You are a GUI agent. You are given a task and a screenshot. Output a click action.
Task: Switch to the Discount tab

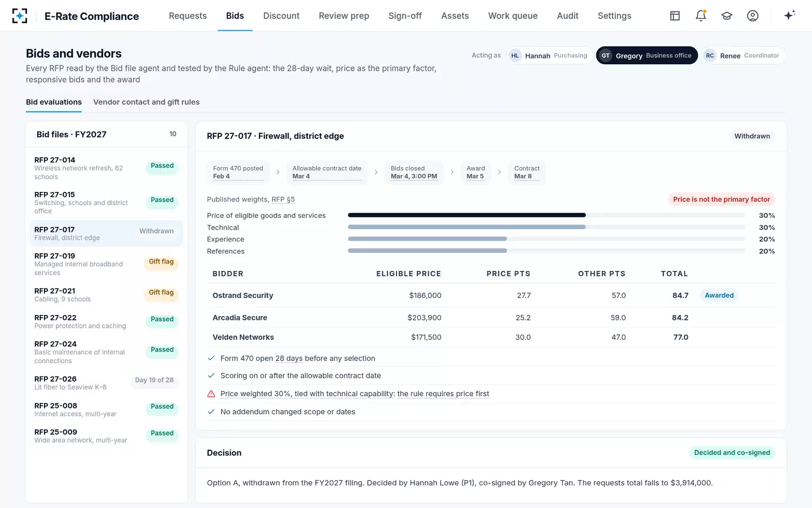[281, 16]
